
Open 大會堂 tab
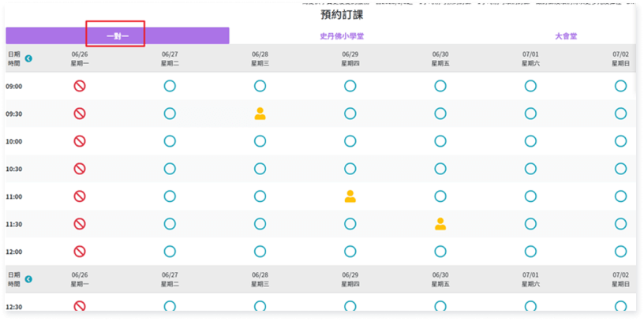point(566,36)
